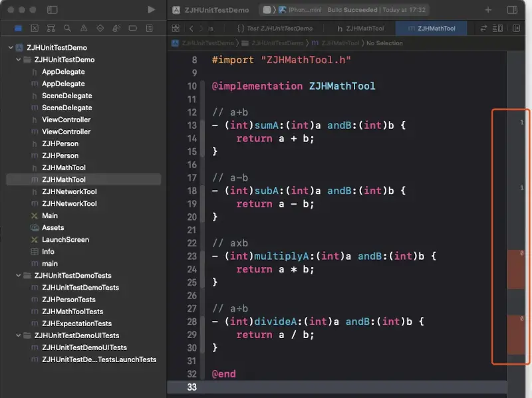Open ZJHMathToolTests file in navigator
Viewport: 532px width, 398px height.
coord(72,311)
